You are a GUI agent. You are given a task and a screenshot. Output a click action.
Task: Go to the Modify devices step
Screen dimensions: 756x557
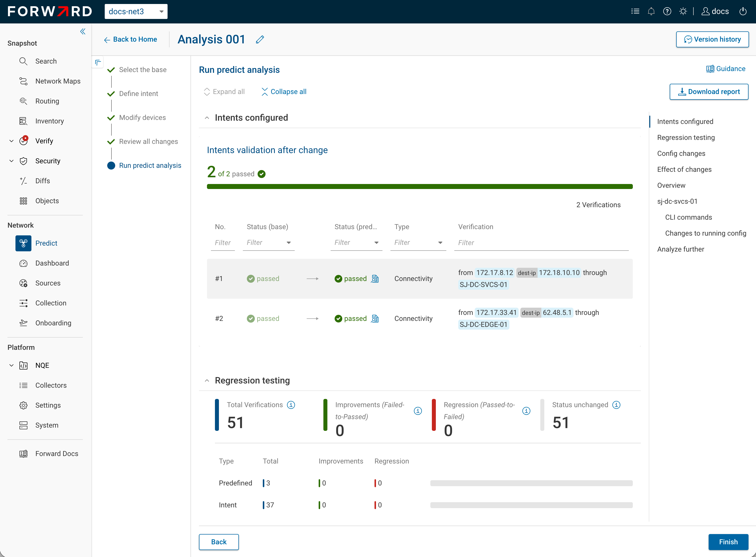tap(142, 118)
